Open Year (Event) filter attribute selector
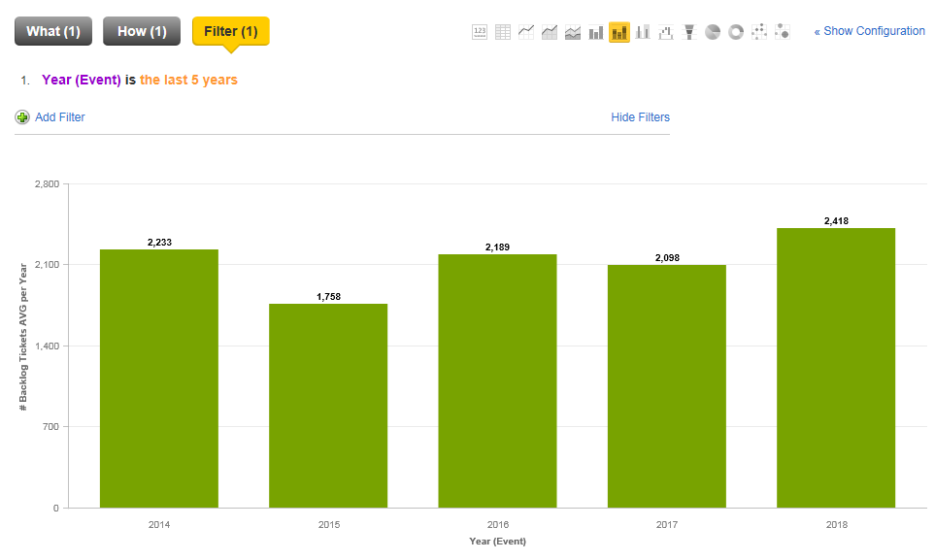This screenshot has height=560, width=935. [82, 80]
